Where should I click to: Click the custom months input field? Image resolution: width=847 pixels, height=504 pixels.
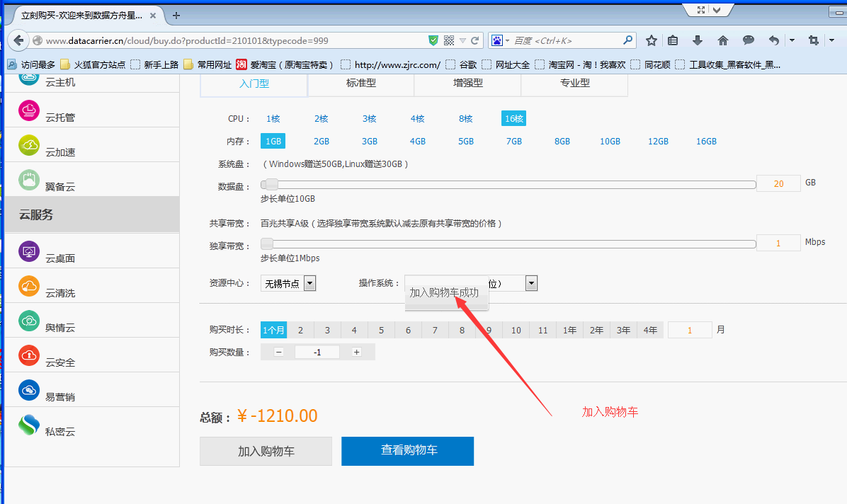(x=690, y=330)
